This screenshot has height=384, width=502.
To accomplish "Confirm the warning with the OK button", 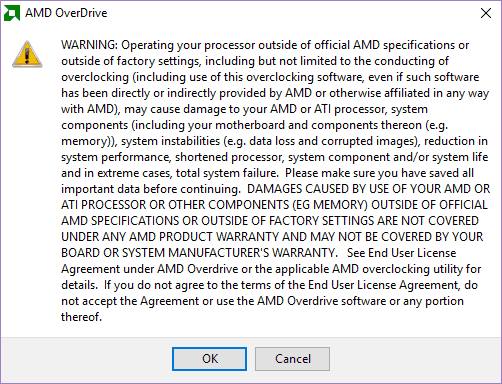I will (x=209, y=359).
